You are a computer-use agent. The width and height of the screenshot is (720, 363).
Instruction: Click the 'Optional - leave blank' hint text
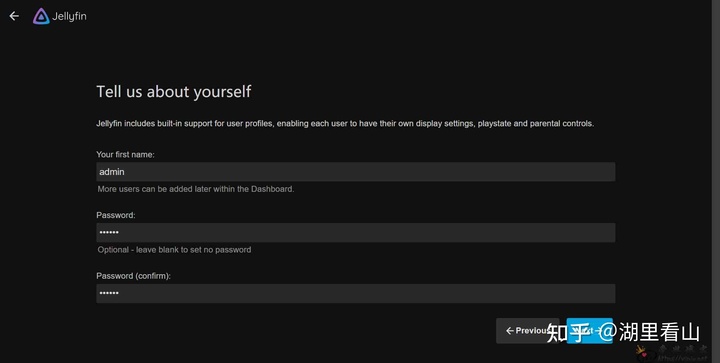(x=174, y=250)
